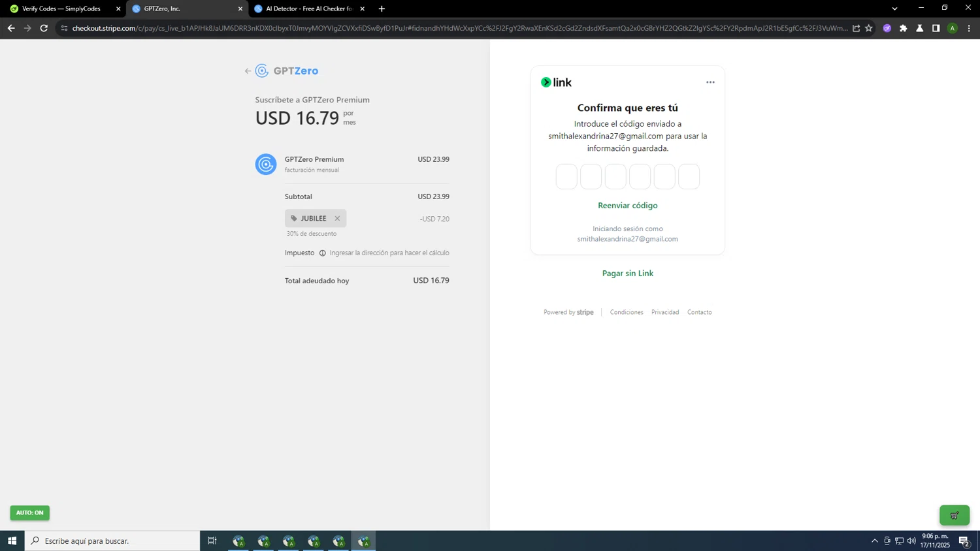This screenshot has width=980, height=551.
Task: Open the Link three-dot options menu
Action: click(710, 82)
